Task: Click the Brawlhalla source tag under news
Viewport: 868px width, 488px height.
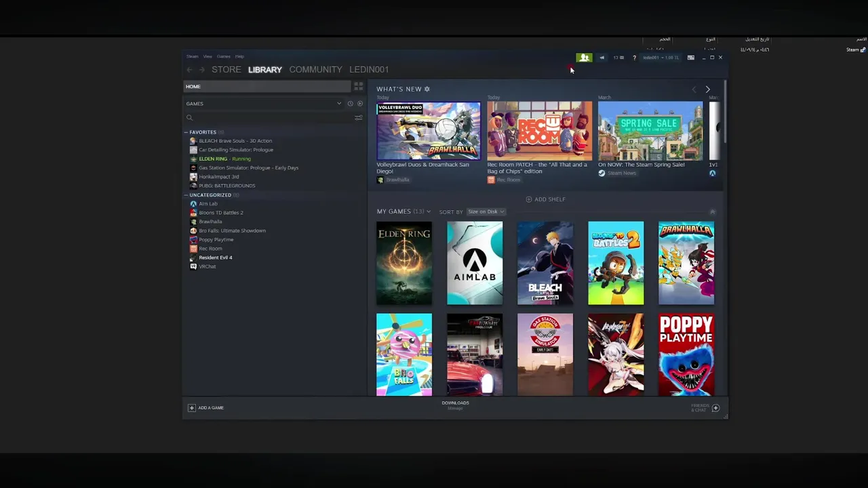Action: pos(397,180)
